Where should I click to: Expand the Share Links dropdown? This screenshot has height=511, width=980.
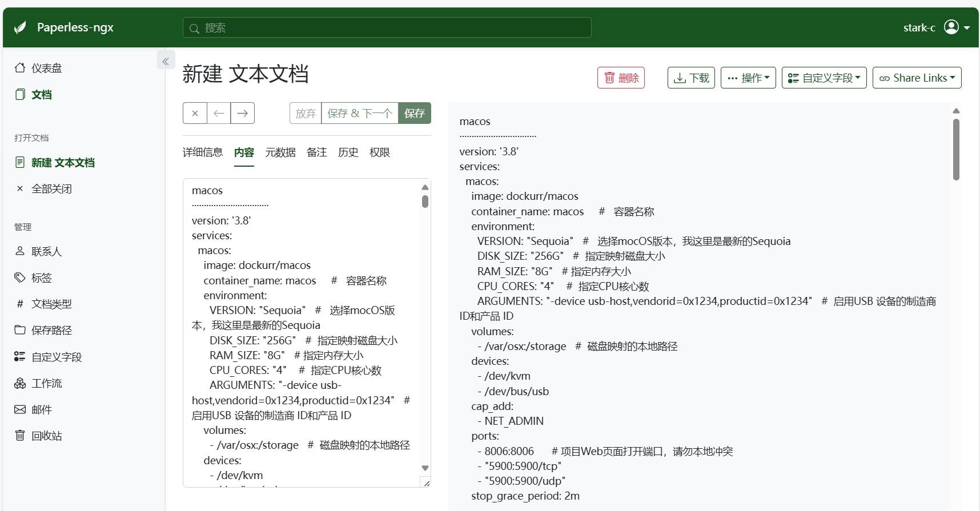point(917,78)
